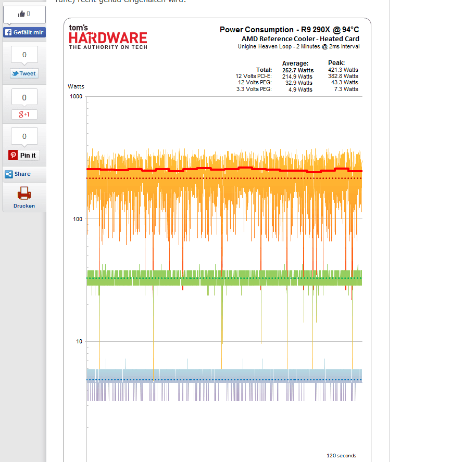The height and width of the screenshot is (462, 476).
Task: Click the '421.3 Watts' peak total value
Action: (343, 70)
